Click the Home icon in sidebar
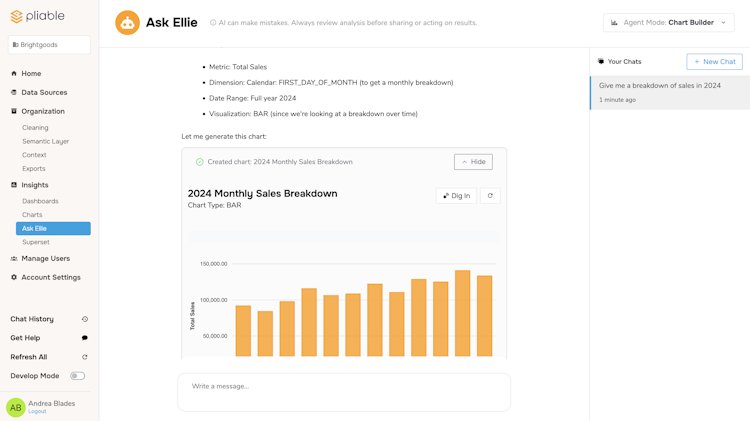 coord(14,74)
